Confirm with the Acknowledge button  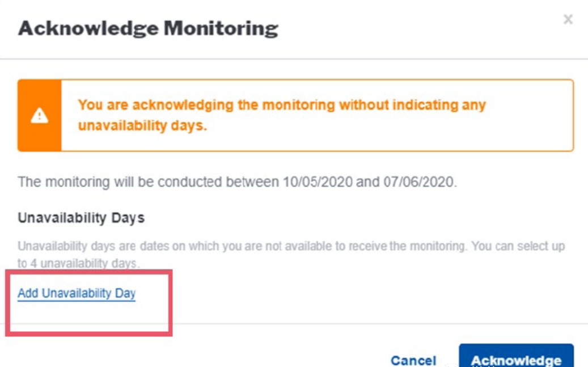pos(516,360)
